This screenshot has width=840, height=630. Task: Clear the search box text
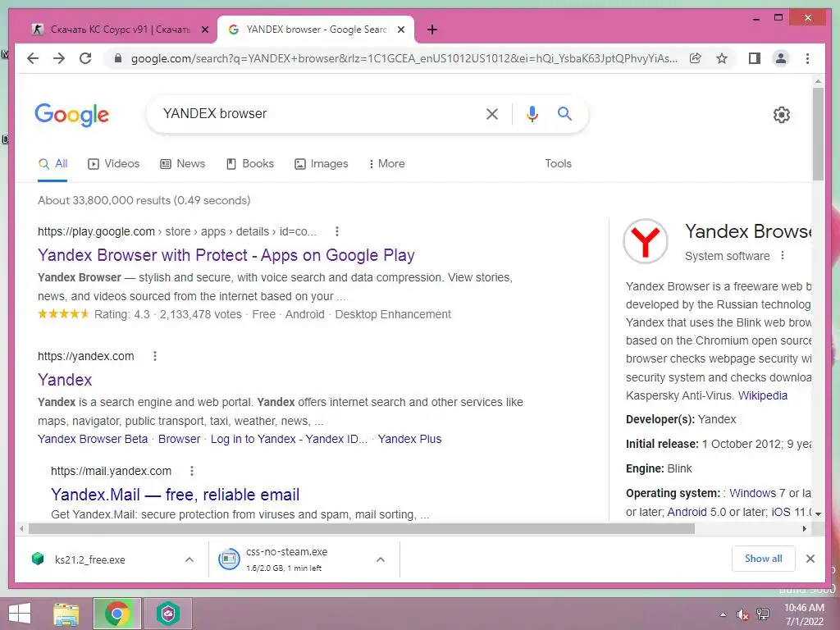[492, 113]
